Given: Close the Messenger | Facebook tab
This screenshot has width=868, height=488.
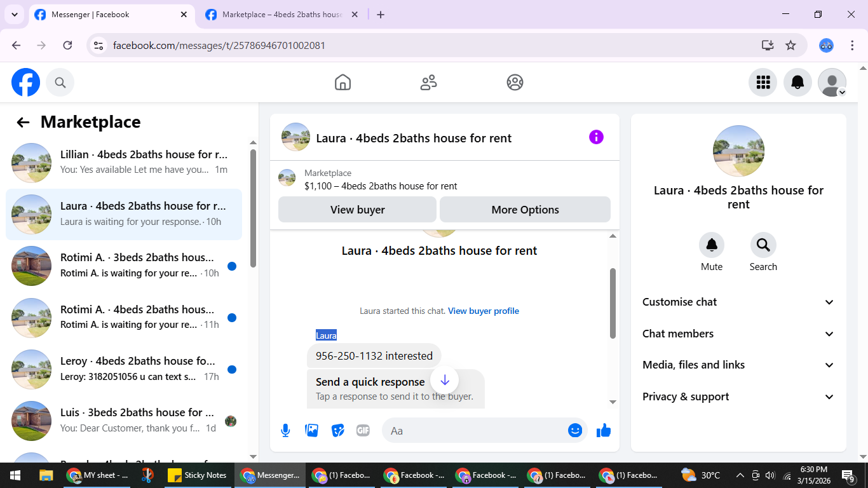Looking at the screenshot, I should [x=184, y=15].
